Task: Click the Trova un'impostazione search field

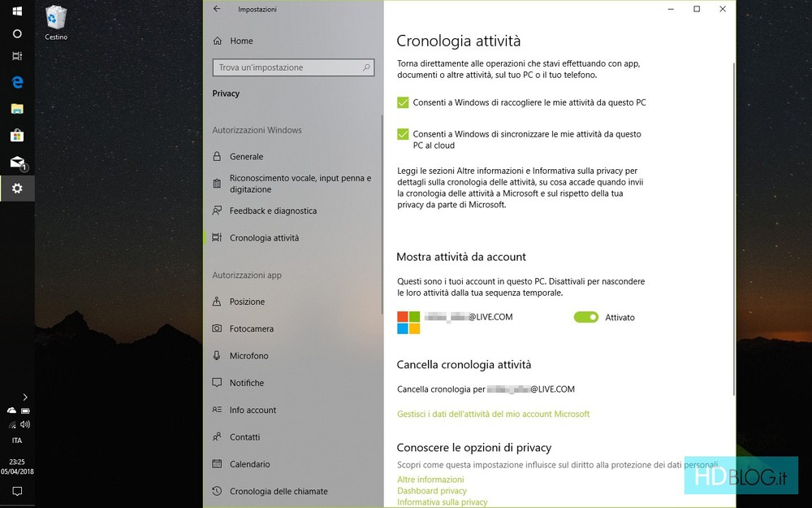Action: (x=293, y=67)
